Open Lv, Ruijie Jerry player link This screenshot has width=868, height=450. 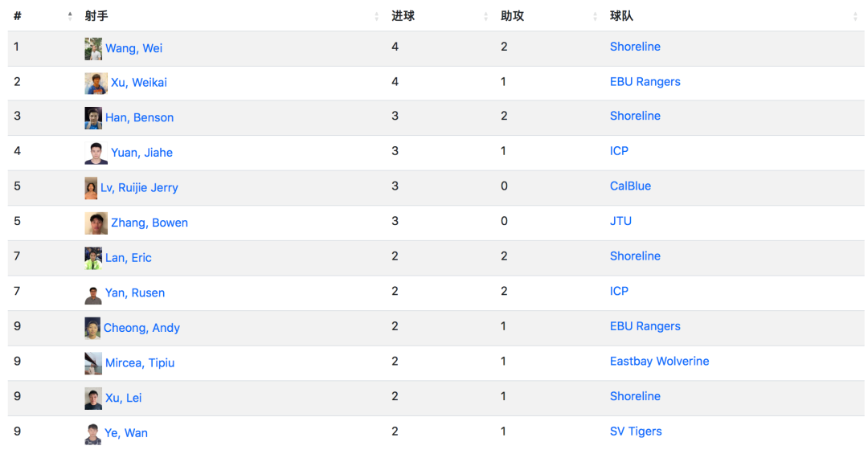pos(139,188)
